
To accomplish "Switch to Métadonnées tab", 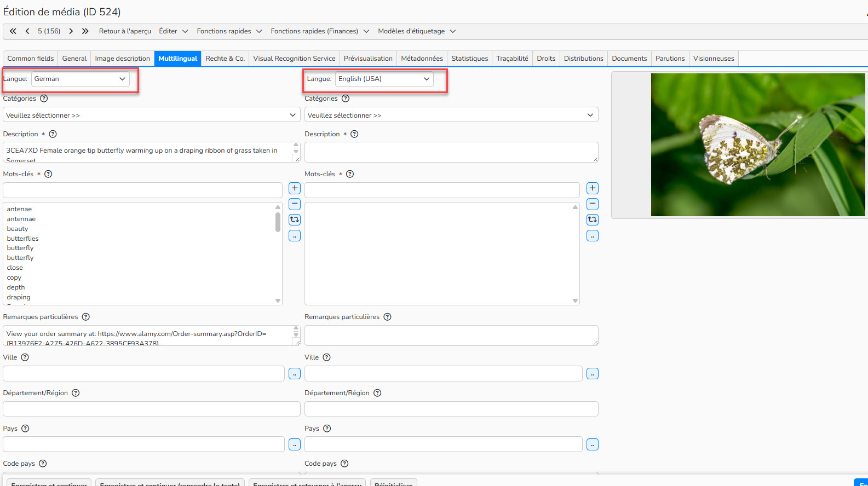I will [422, 59].
